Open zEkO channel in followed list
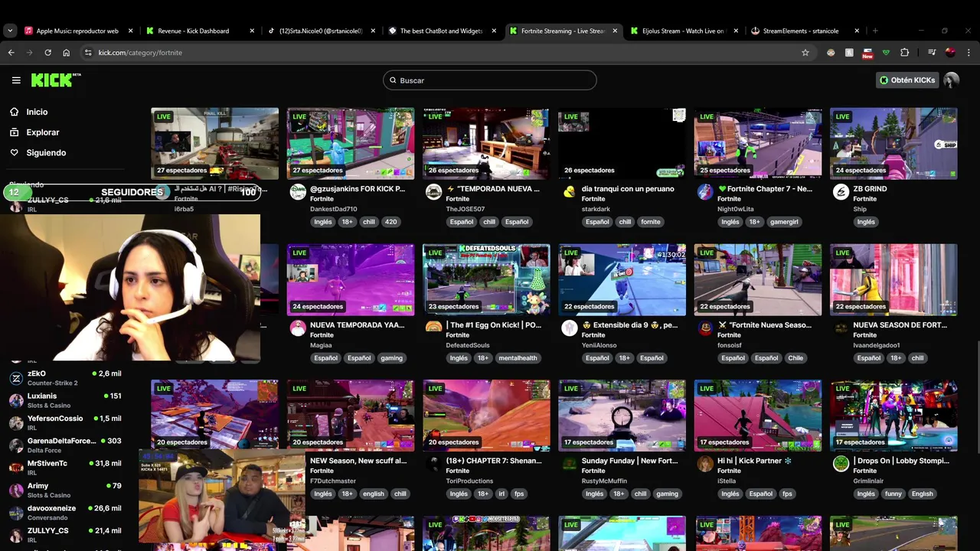Viewport: 980px width, 551px height. point(65,378)
